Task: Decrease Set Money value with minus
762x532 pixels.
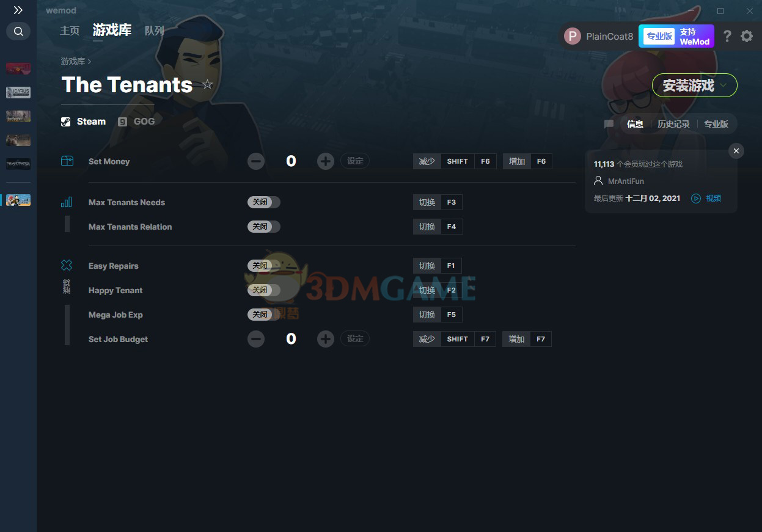Action: 256,161
